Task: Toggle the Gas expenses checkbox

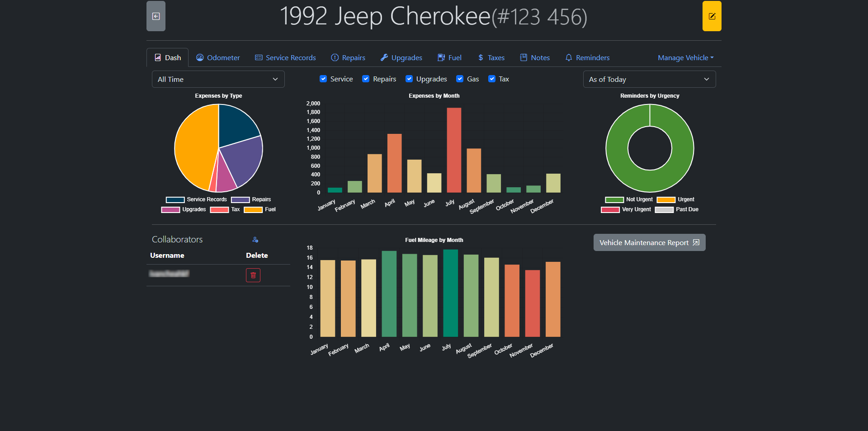Action: point(460,79)
